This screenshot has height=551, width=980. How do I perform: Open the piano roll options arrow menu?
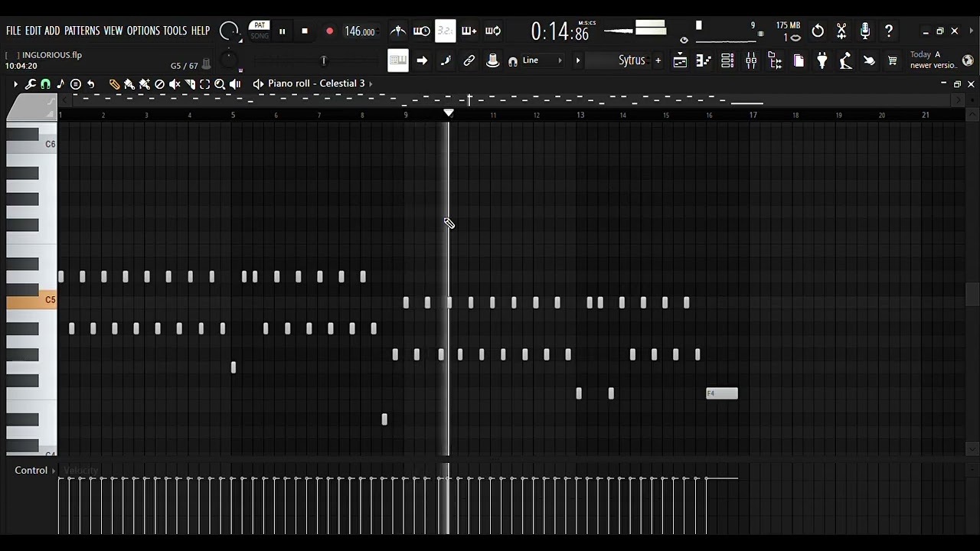(15, 84)
